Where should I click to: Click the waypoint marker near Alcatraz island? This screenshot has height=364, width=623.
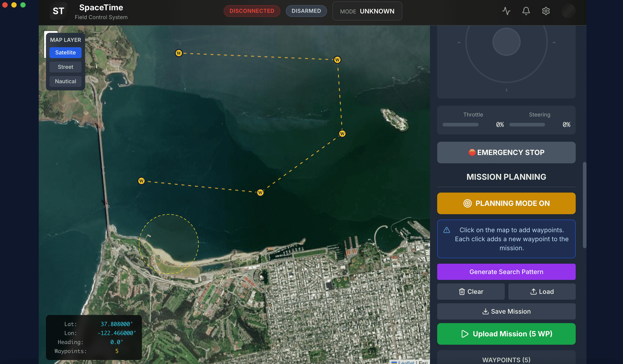(x=342, y=133)
